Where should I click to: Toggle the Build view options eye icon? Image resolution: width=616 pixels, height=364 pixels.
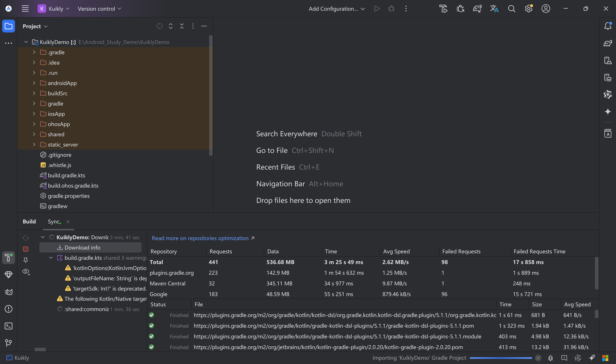[25, 272]
